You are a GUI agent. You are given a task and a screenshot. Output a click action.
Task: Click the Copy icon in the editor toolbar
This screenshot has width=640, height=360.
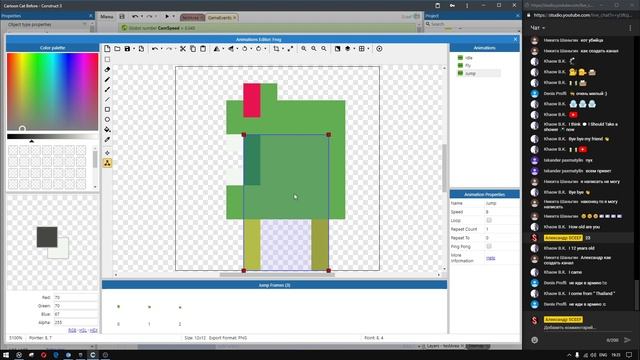193,49
